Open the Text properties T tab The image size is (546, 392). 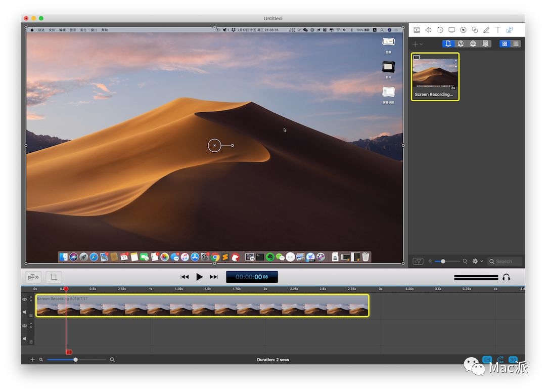[x=498, y=30]
